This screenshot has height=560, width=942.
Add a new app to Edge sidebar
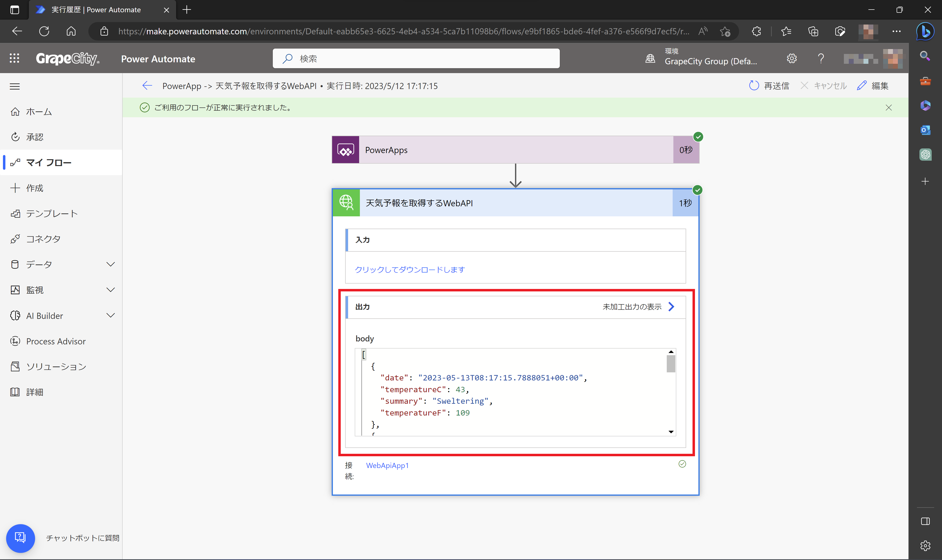pos(925,181)
